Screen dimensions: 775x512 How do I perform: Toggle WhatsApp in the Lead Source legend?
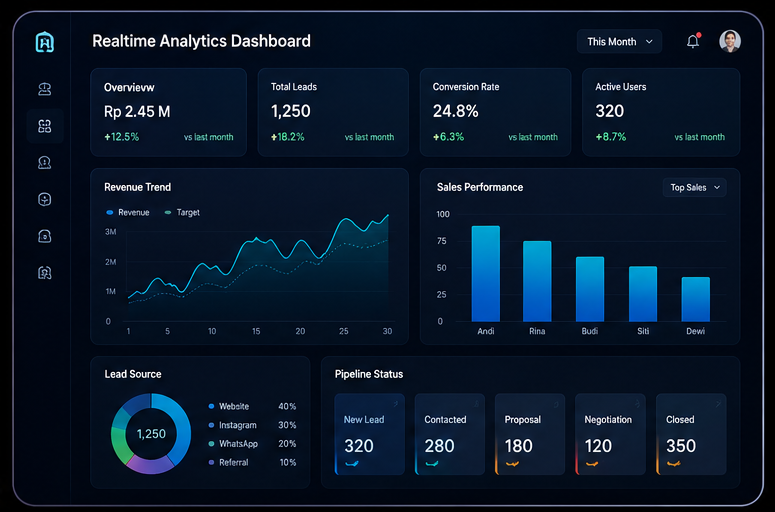coord(233,444)
